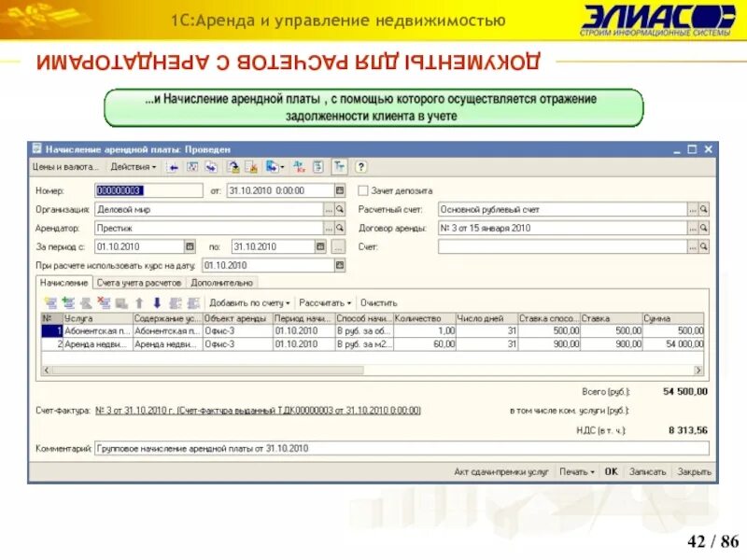Open Организация record with magnifier icon
The height and width of the screenshot is (560, 747).
pos(340,209)
